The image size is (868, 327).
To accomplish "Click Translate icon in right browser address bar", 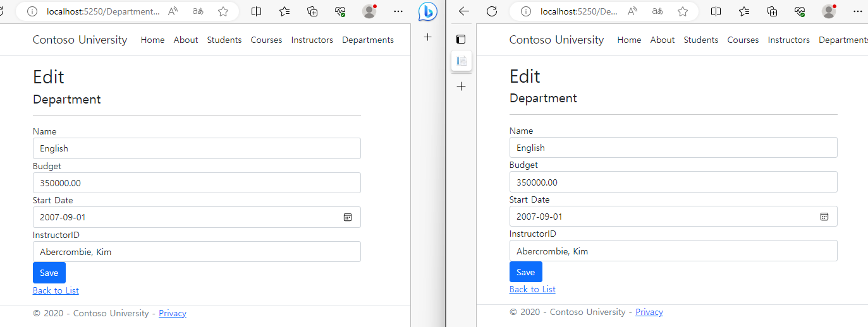I will click(x=657, y=11).
